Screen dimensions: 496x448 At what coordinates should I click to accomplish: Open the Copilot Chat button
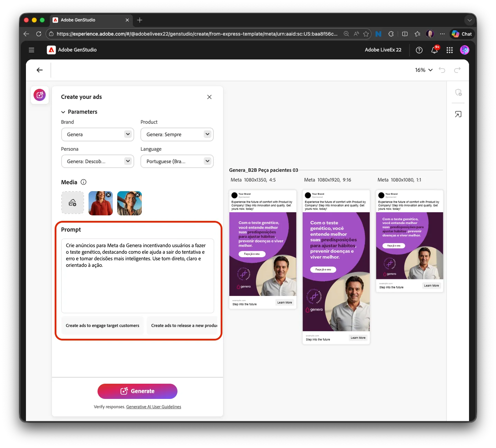[462, 34]
